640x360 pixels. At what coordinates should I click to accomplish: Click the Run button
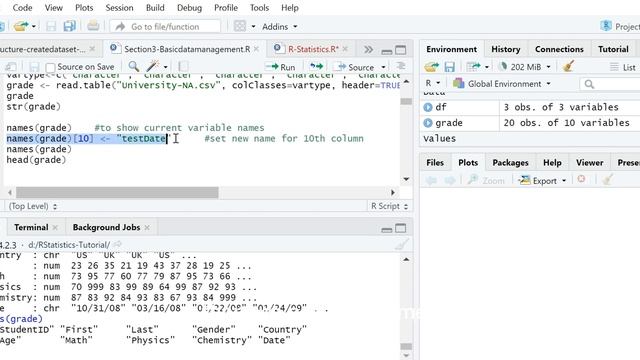pyautogui.click(x=280, y=67)
